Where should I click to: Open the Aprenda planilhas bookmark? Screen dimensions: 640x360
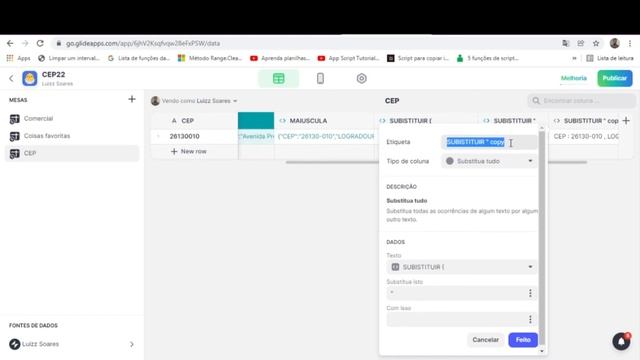(x=280, y=58)
